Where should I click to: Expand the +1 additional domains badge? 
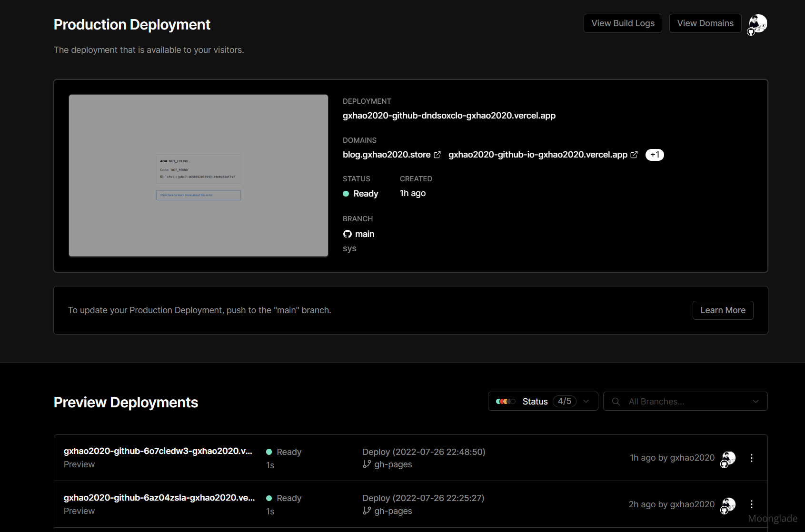click(655, 155)
